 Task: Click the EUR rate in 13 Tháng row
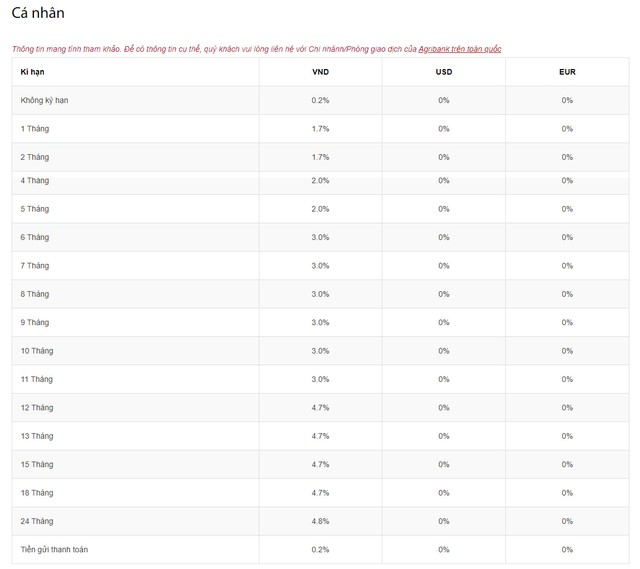(x=567, y=436)
